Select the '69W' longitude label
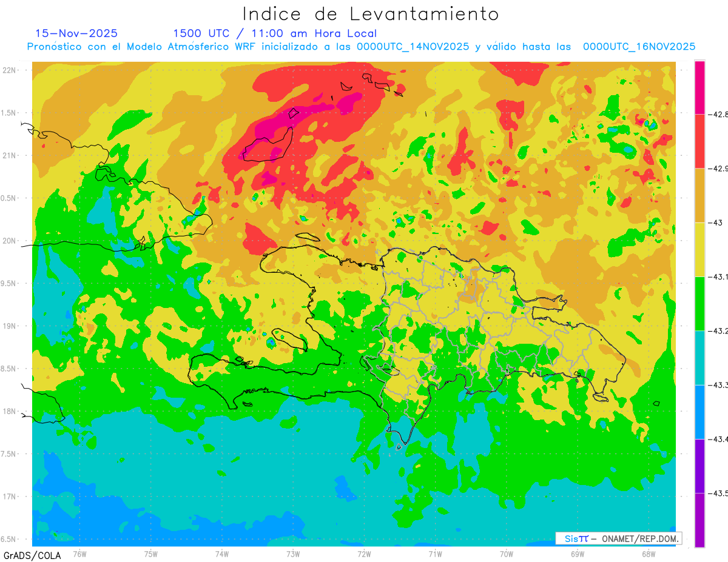The height and width of the screenshot is (562, 728). [x=578, y=554]
